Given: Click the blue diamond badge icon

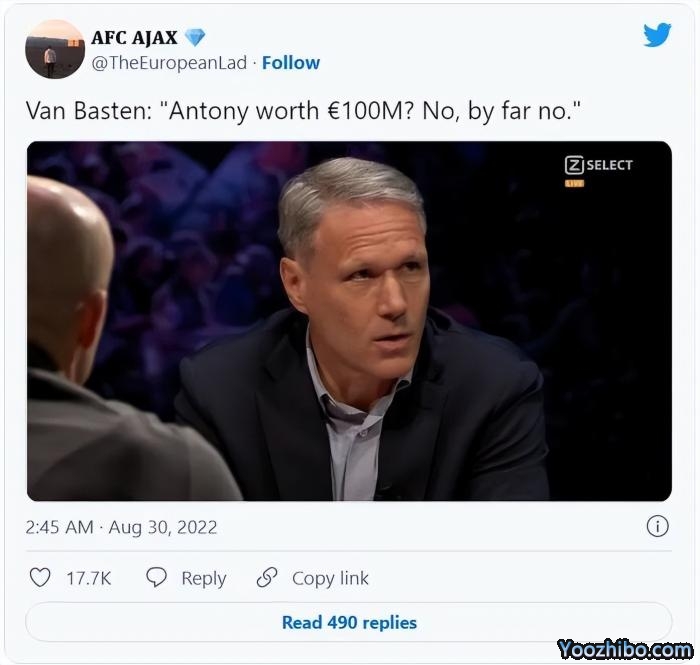Looking at the screenshot, I should click(195, 37).
